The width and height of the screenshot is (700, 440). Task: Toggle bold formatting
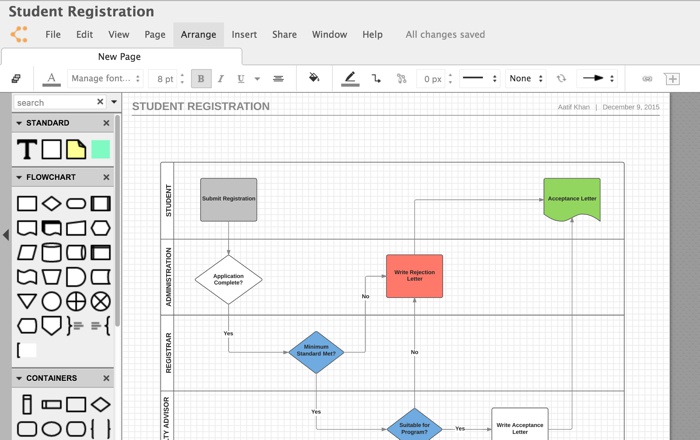click(201, 79)
